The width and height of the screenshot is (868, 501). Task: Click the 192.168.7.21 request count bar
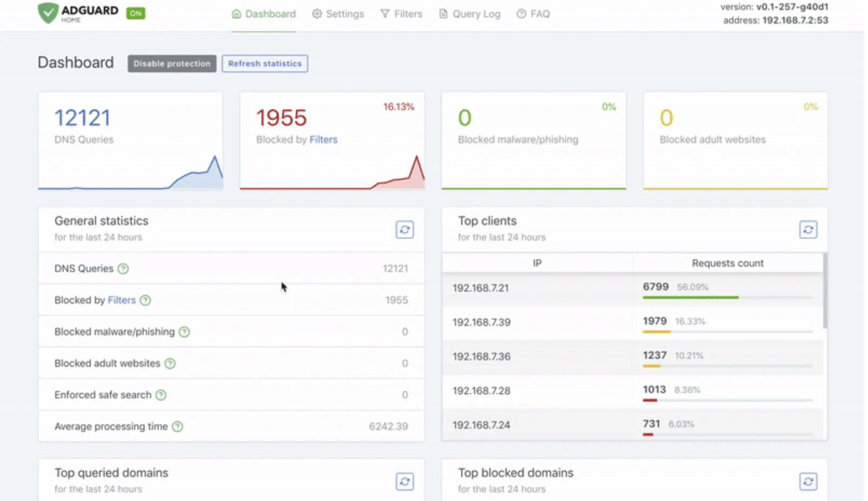coord(728,297)
